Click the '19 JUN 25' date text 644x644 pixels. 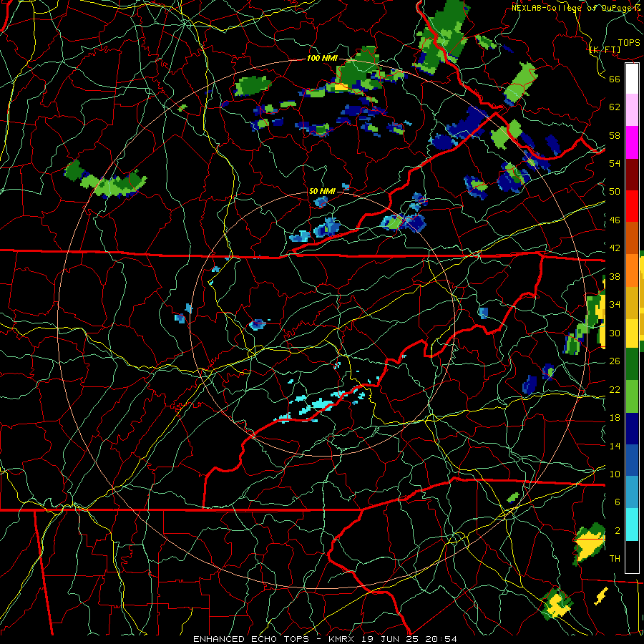click(x=391, y=639)
